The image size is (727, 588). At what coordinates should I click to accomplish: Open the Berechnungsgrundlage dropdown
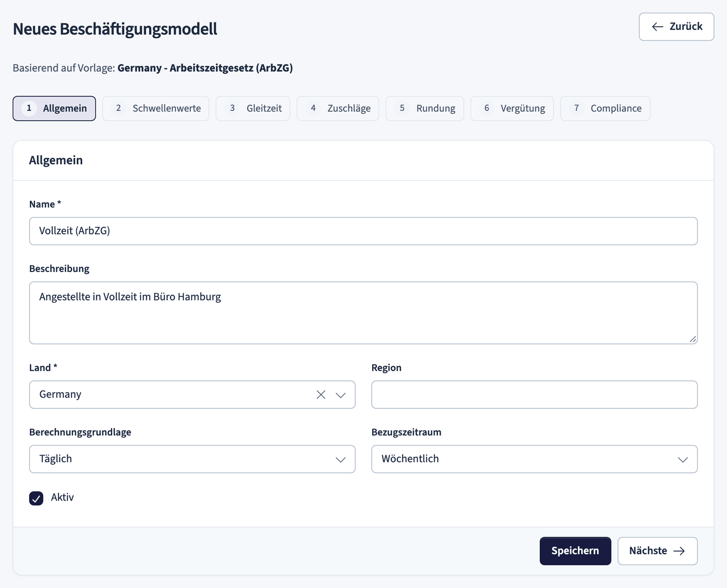192,459
